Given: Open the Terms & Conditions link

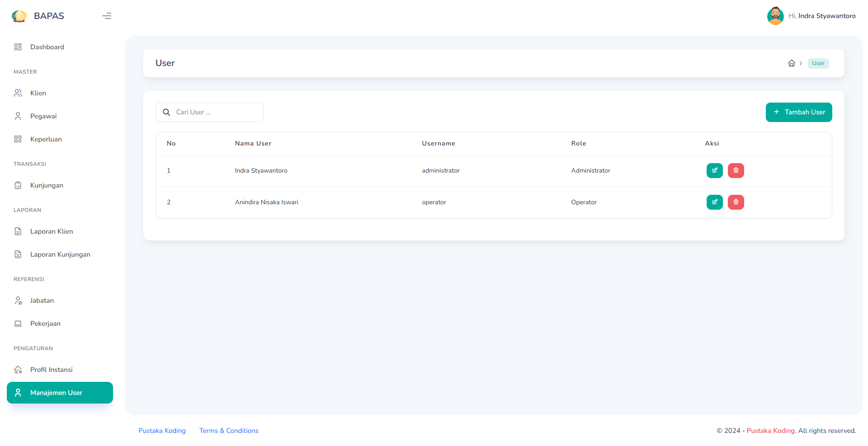Looking at the screenshot, I should pyautogui.click(x=229, y=431).
